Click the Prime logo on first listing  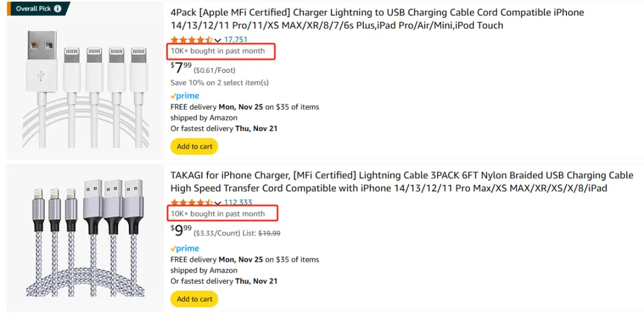[185, 96]
